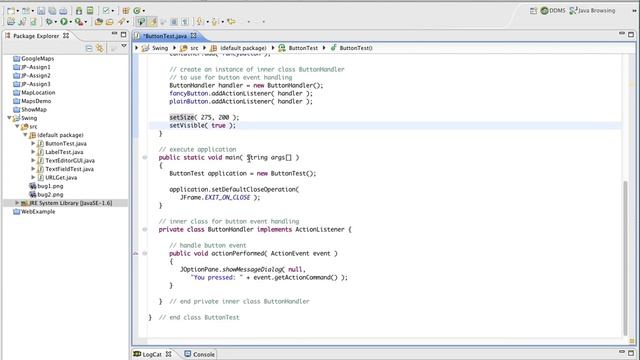Toggle Show Whitespace Characters button
The image size is (640, 360).
[x=185, y=22]
